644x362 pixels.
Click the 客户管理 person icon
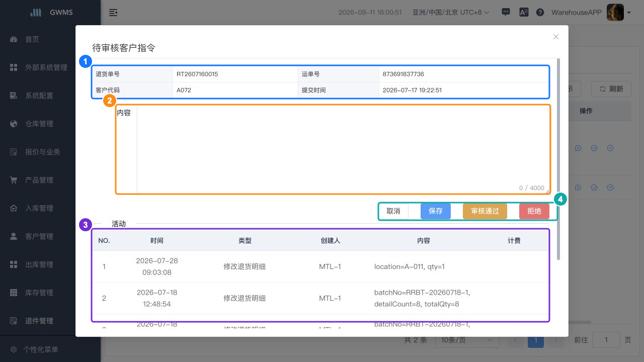[14, 236]
